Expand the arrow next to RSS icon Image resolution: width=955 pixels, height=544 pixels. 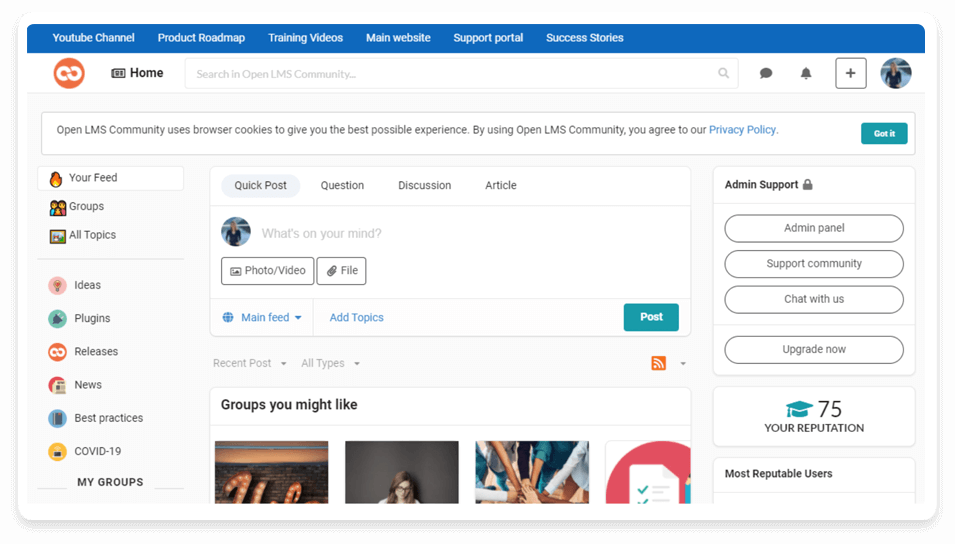(683, 364)
